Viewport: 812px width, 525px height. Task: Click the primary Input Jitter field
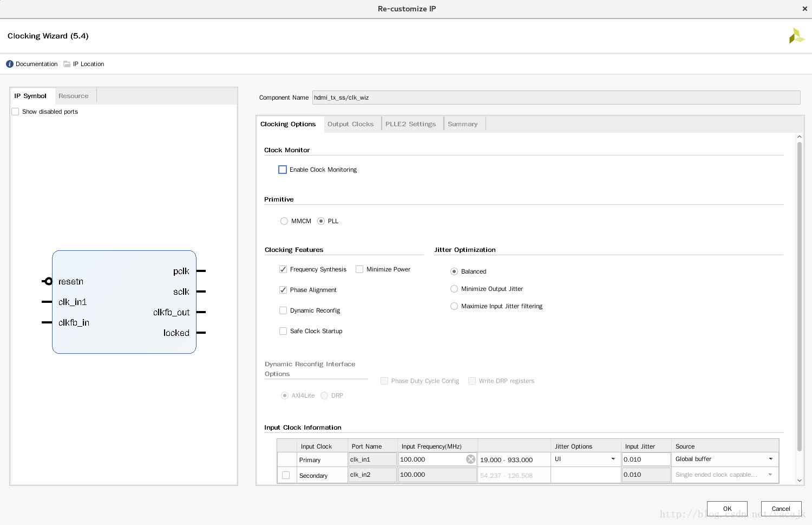pyautogui.click(x=646, y=459)
